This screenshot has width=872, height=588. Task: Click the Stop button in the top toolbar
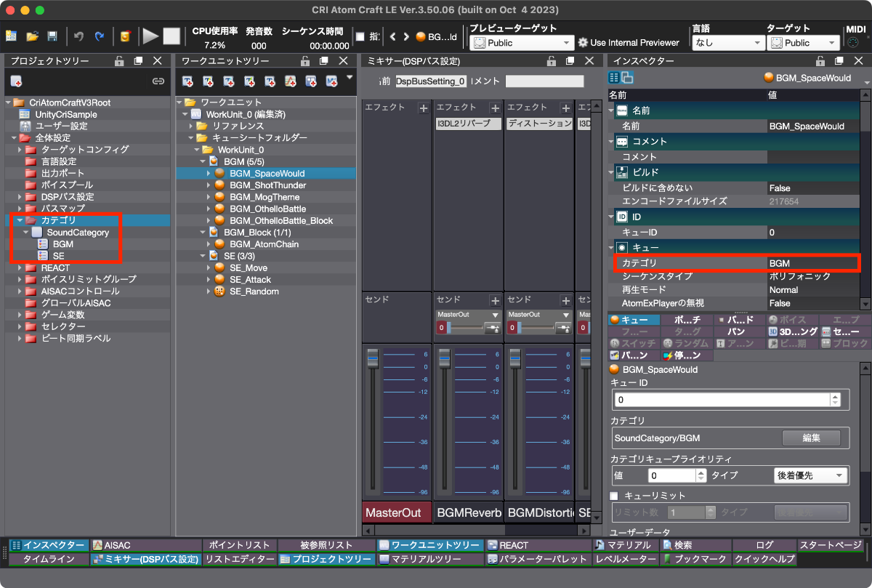point(171,36)
